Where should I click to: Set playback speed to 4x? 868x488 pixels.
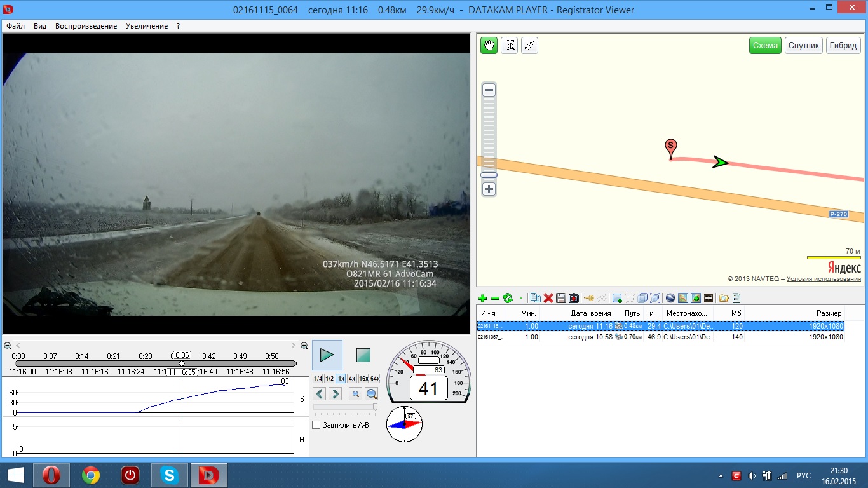351,379
